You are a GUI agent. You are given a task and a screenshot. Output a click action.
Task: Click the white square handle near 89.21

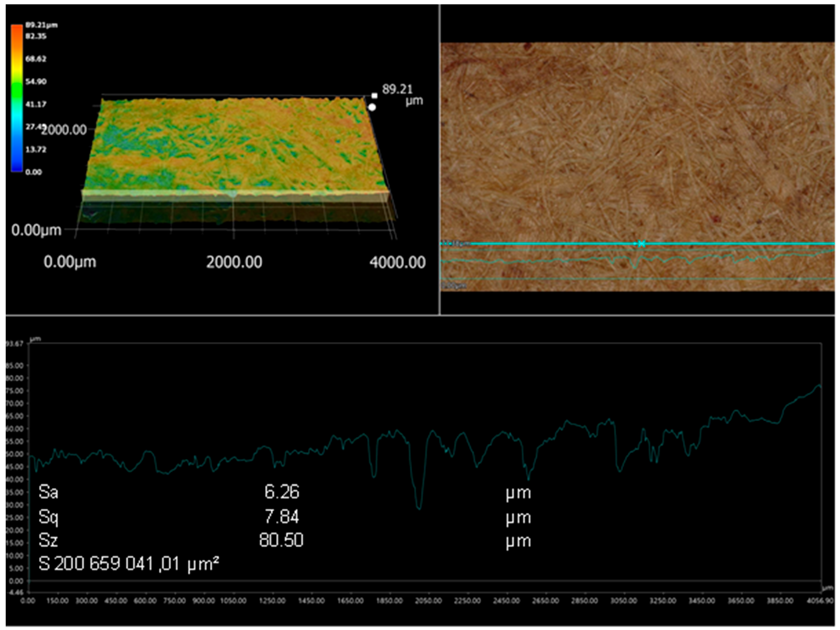pyautogui.click(x=374, y=96)
